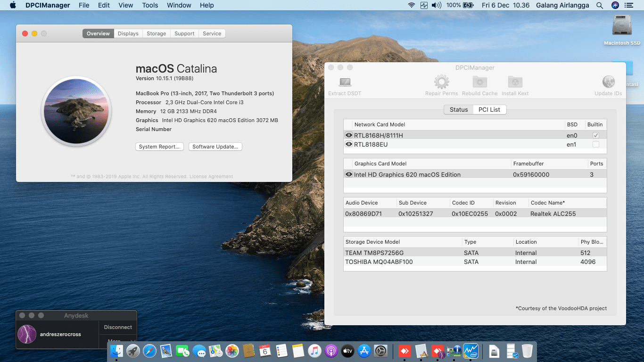Open the Help menu
The image size is (644, 362).
pos(206,5)
